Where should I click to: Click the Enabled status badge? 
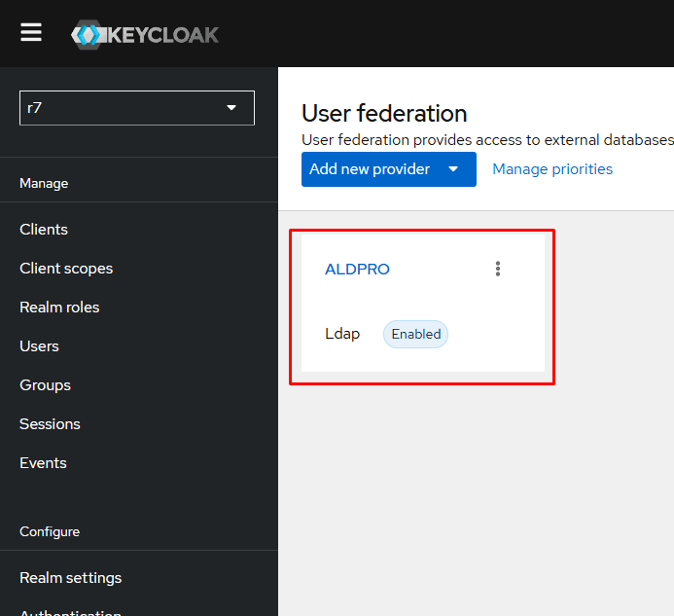(x=415, y=334)
